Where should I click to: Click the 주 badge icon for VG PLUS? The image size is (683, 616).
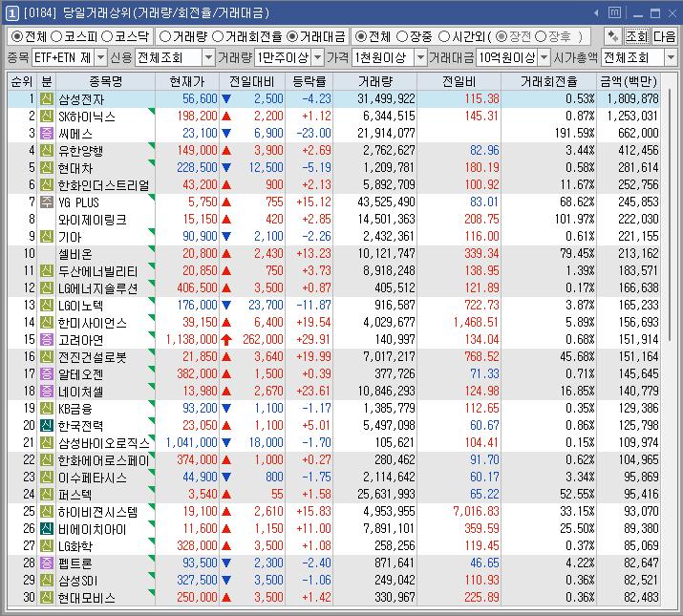pyautogui.click(x=47, y=202)
